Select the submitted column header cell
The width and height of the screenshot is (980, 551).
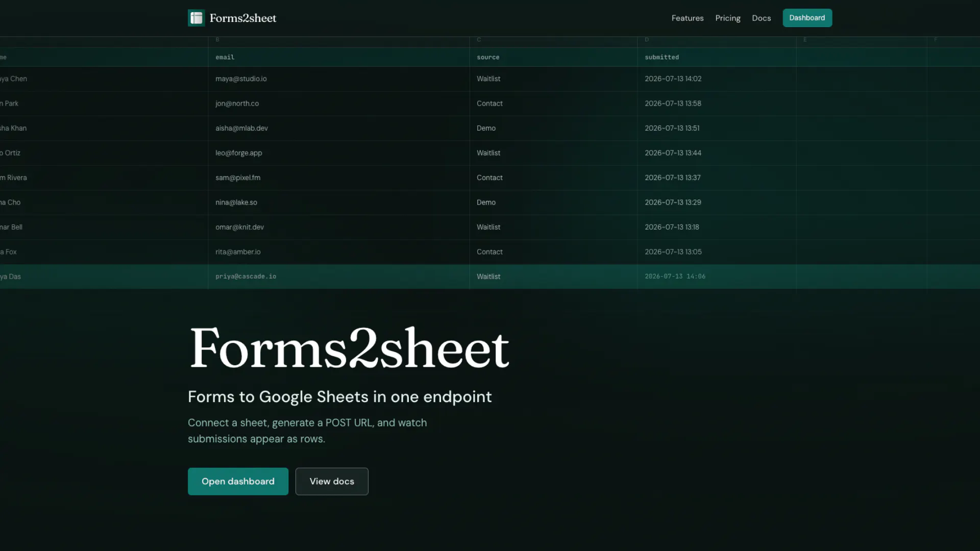(717, 57)
